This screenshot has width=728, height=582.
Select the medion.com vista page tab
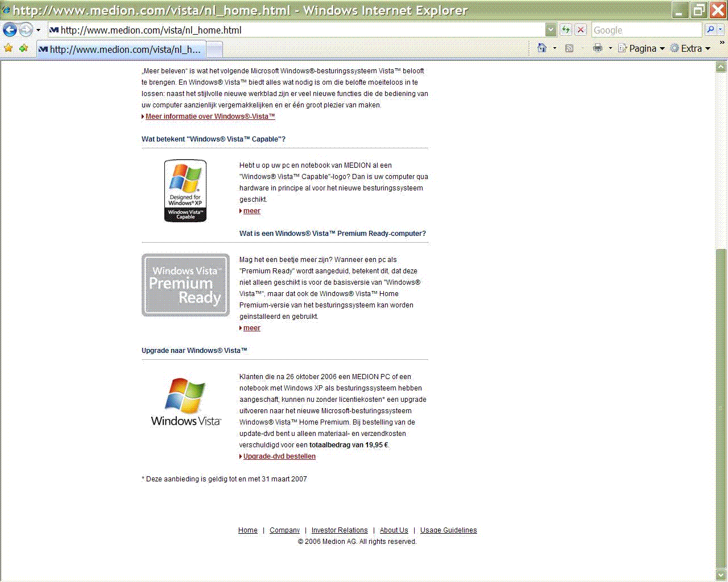[120, 49]
